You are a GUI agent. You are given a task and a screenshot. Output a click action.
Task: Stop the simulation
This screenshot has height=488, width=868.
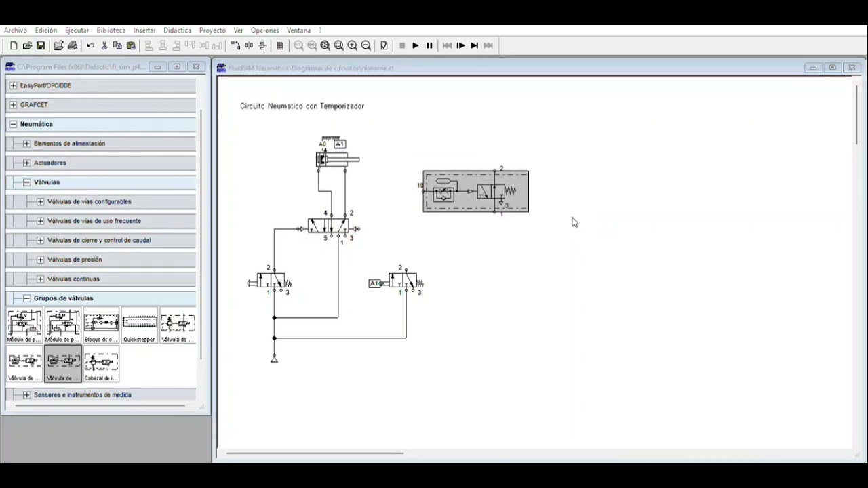pyautogui.click(x=402, y=45)
